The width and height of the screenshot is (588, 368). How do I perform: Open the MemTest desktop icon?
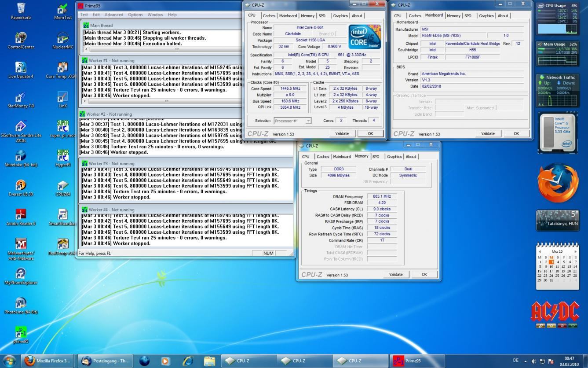tap(62, 11)
